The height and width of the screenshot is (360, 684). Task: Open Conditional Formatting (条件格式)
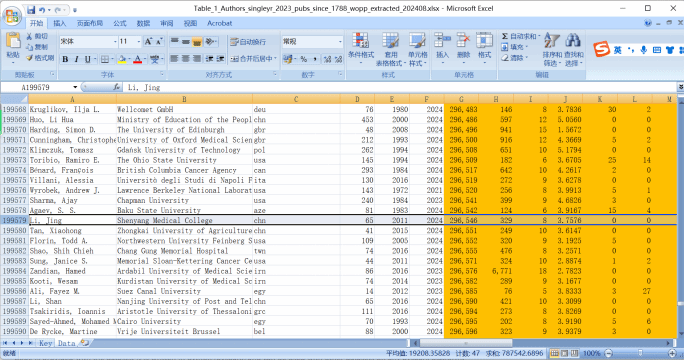[x=361, y=49]
